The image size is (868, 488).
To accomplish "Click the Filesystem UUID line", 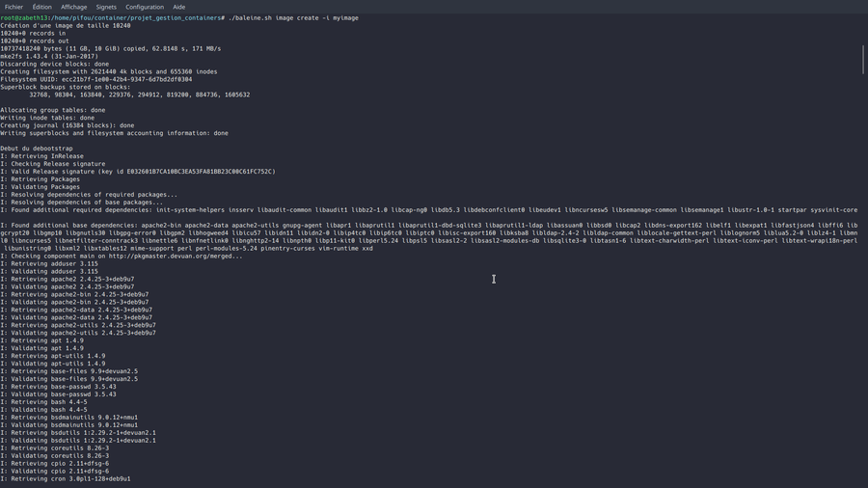I will click(96, 79).
